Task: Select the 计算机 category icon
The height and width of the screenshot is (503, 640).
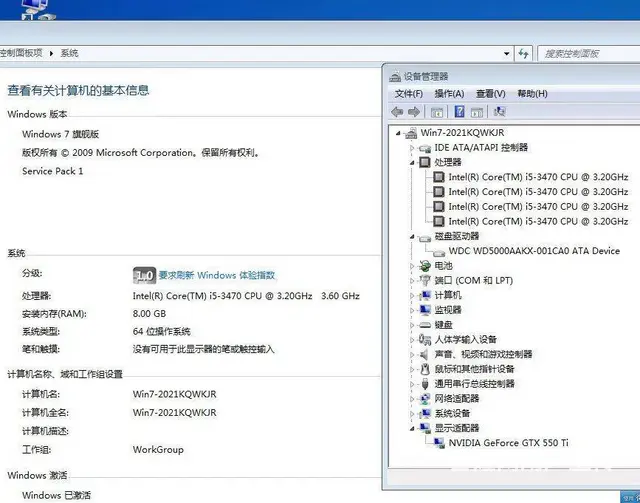Action: (x=425, y=295)
